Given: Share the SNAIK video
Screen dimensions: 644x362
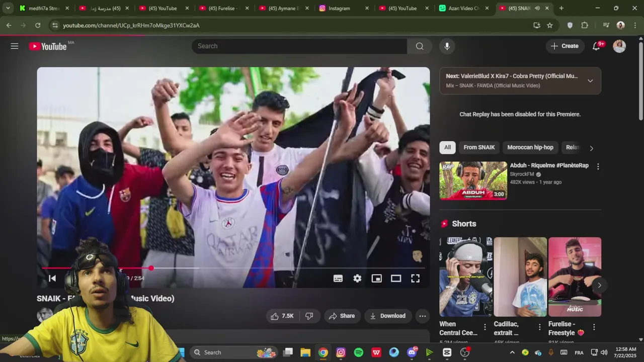Looking at the screenshot, I should pos(342,316).
